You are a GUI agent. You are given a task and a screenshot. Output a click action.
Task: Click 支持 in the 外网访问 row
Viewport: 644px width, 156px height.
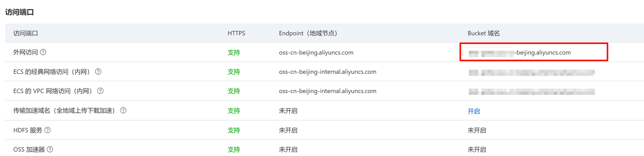[234, 52]
